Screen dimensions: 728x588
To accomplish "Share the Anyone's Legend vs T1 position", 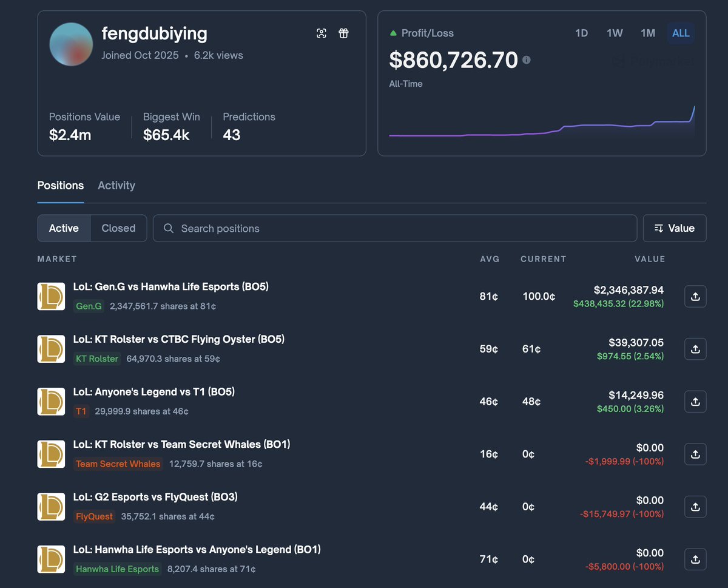I will (695, 402).
